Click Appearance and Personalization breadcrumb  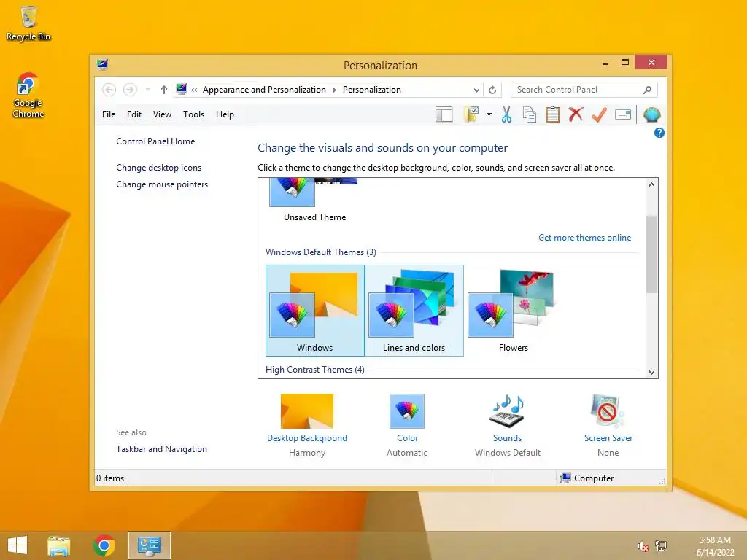[x=264, y=90]
